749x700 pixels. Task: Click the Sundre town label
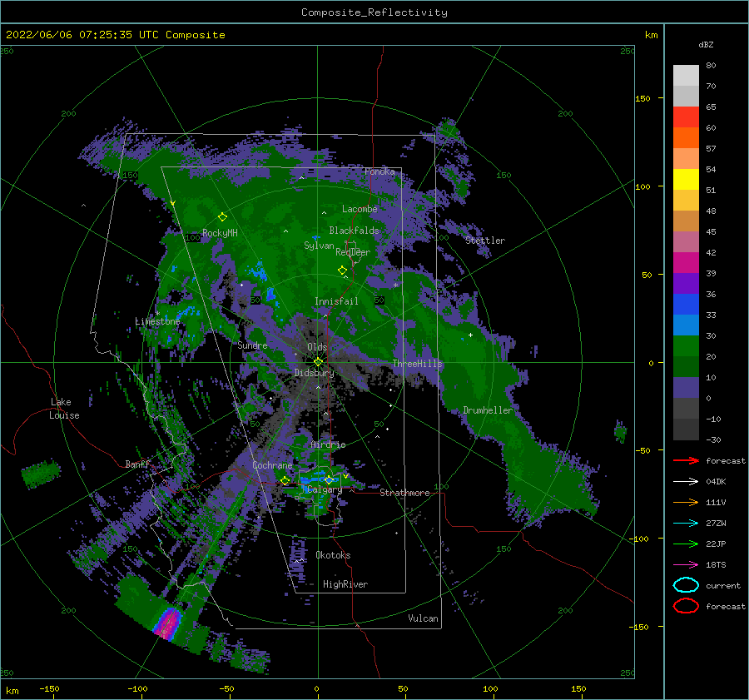252,345
